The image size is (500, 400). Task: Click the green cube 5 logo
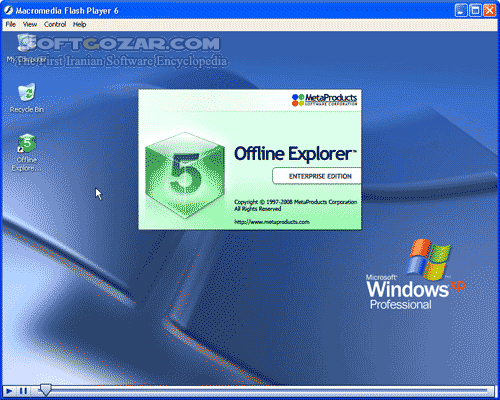[185, 175]
